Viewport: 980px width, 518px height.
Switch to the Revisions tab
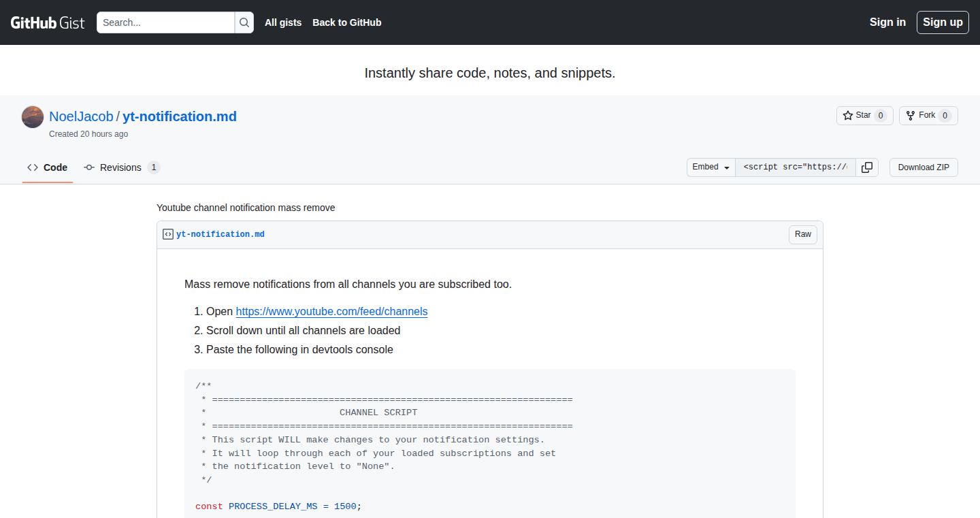[122, 167]
